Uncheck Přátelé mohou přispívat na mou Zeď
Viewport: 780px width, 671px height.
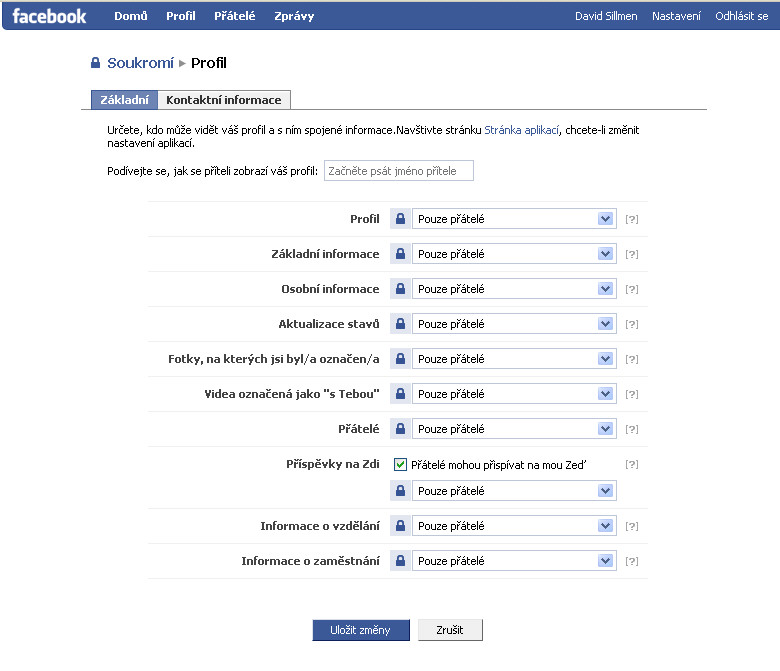tap(400, 465)
